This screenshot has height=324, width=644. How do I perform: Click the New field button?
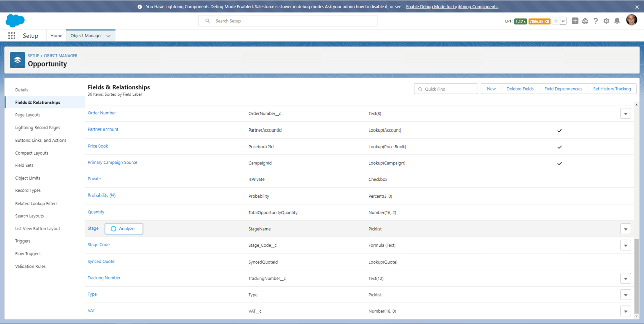(x=491, y=89)
